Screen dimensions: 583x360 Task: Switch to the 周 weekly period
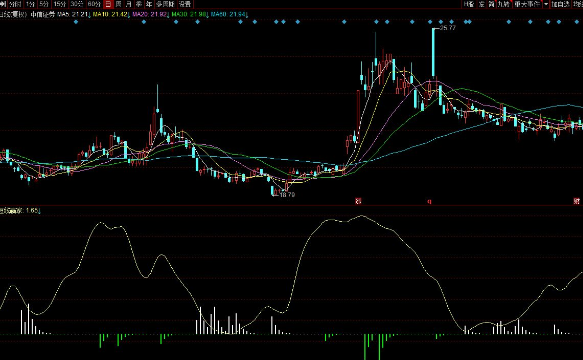click(118, 4)
